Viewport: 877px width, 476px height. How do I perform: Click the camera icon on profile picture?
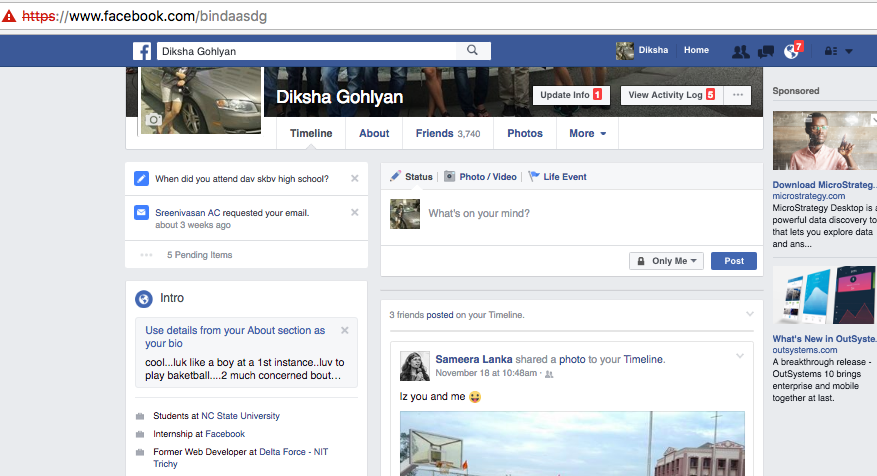point(154,119)
